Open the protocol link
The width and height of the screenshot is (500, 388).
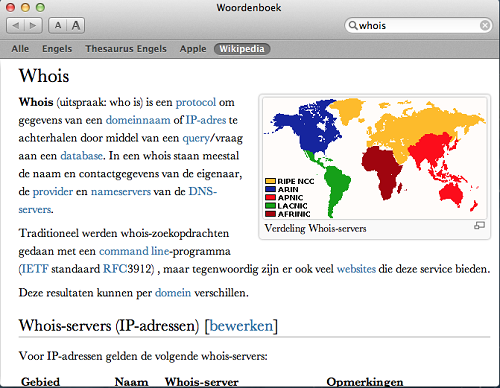tap(196, 102)
